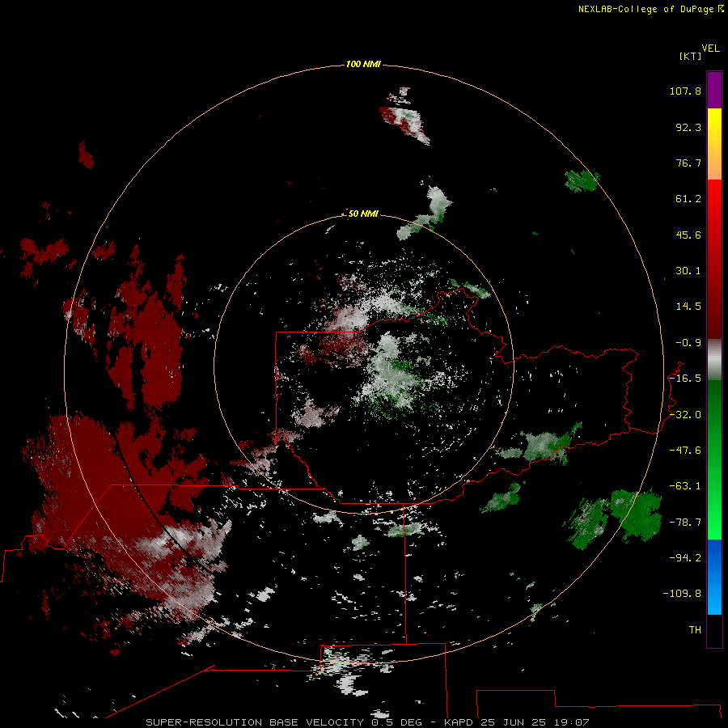Click the 107.8 velocity scale value

point(685,91)
